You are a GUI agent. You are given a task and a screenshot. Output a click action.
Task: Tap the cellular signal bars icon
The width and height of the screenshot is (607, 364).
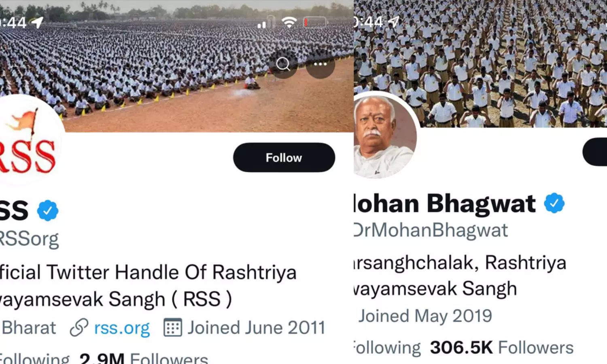coord(262,24)
